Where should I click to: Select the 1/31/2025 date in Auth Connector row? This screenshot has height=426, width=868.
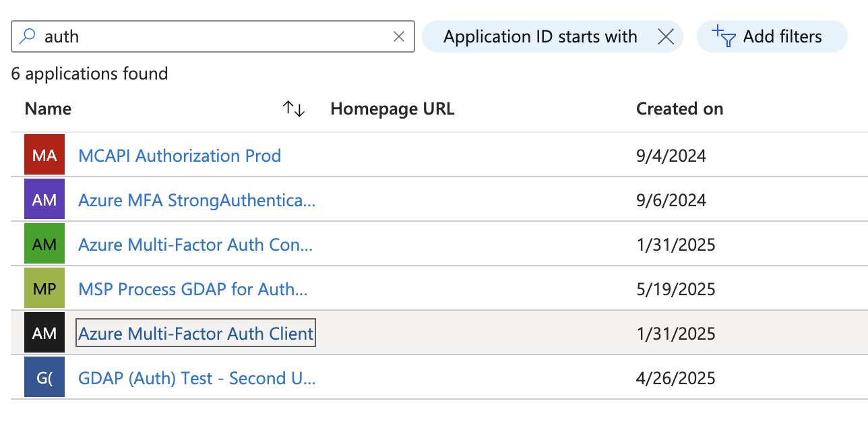(676, 245)
